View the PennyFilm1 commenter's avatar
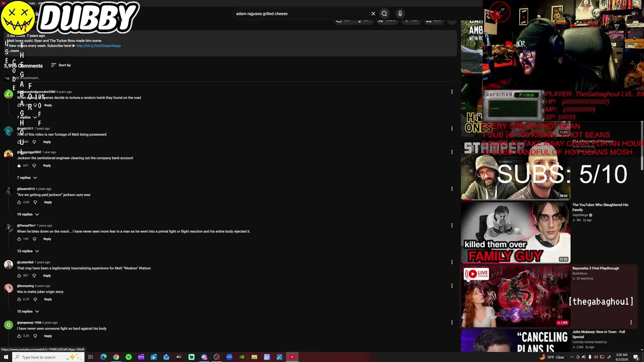 (x=9, y=229)
